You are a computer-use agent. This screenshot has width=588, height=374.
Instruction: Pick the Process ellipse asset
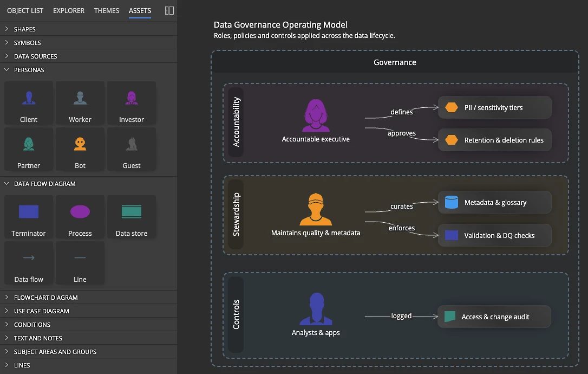click(80, 217)
